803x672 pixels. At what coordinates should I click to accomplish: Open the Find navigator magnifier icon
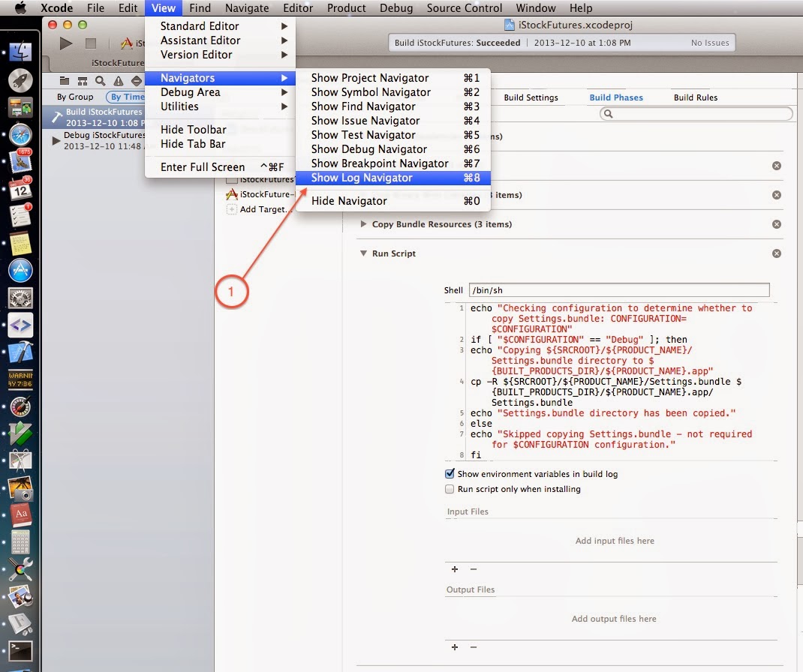(101, 81)
